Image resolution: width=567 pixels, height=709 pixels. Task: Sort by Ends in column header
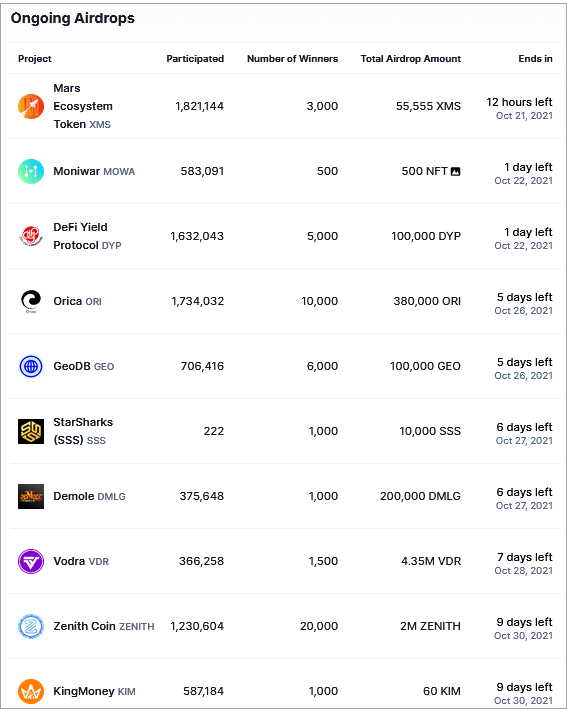click(x=535, y=59)
